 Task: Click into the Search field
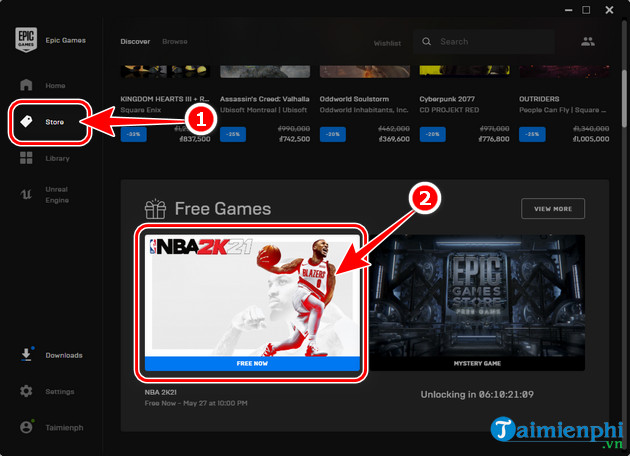click(484, 41)
